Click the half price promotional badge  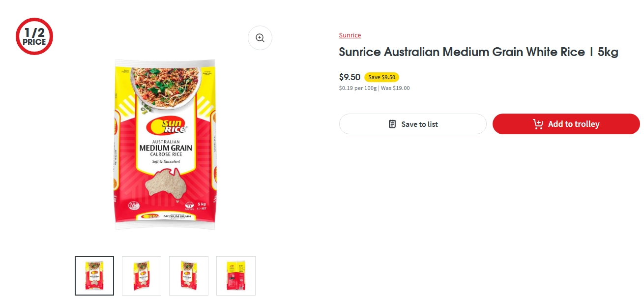coord(34,36)
